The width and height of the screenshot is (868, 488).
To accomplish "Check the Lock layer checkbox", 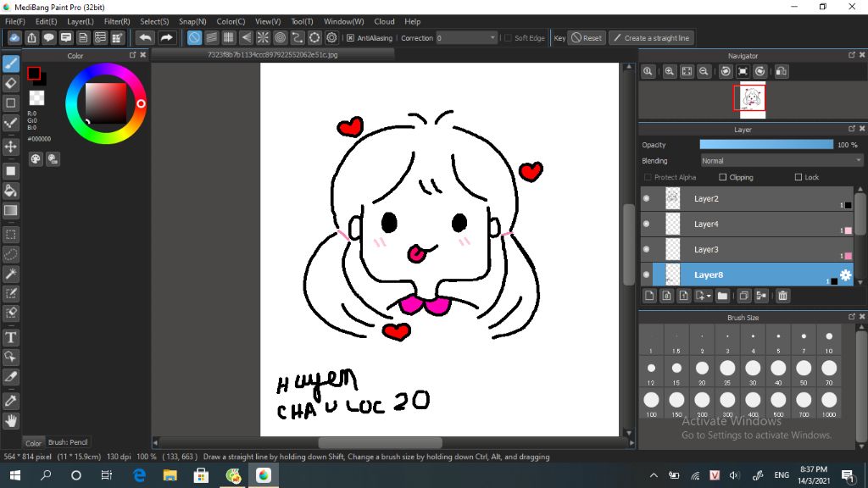I will tap(798, 177).
